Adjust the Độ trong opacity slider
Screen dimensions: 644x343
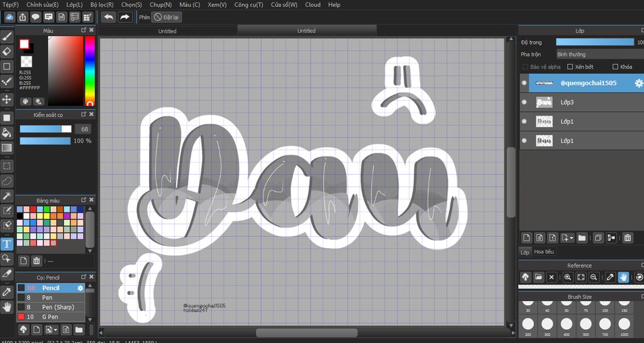coord(595,42)
